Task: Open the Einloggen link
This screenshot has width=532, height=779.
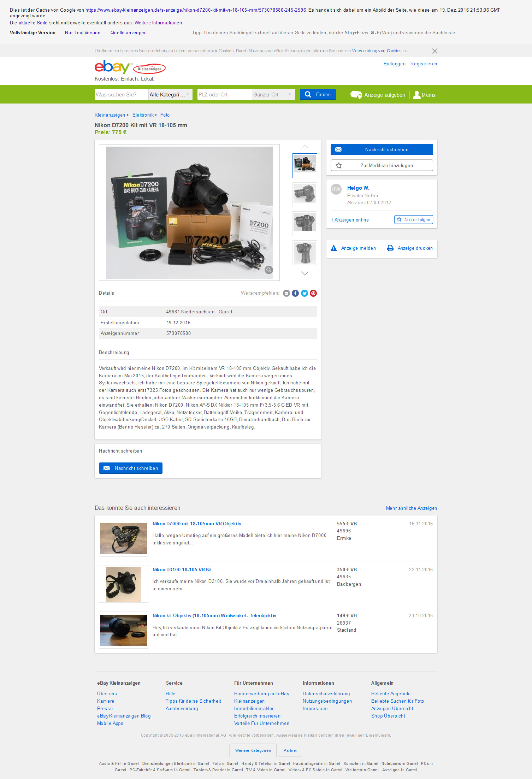Action: (x=395, y=64)
